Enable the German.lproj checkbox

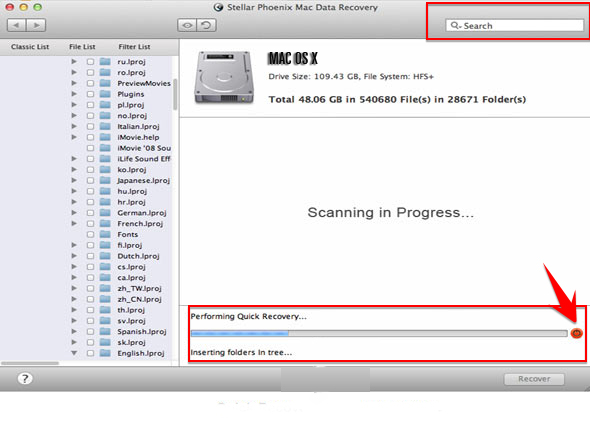pos(90,213)
